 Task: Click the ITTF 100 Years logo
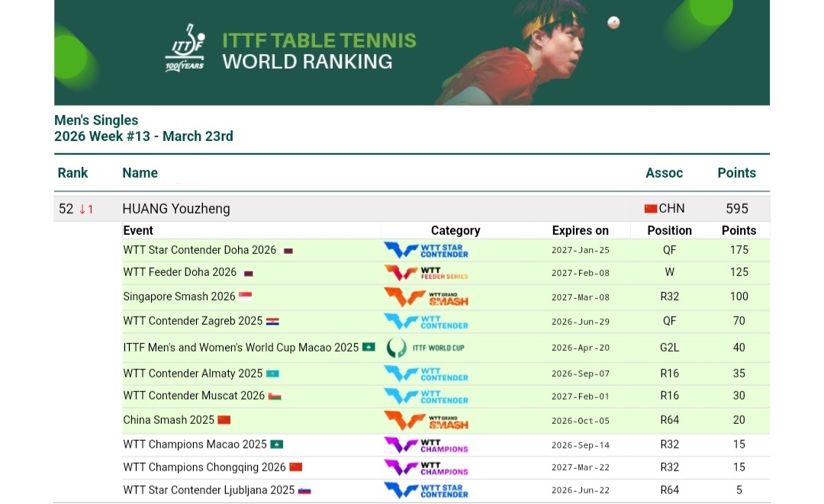click(x=185, y=48)
